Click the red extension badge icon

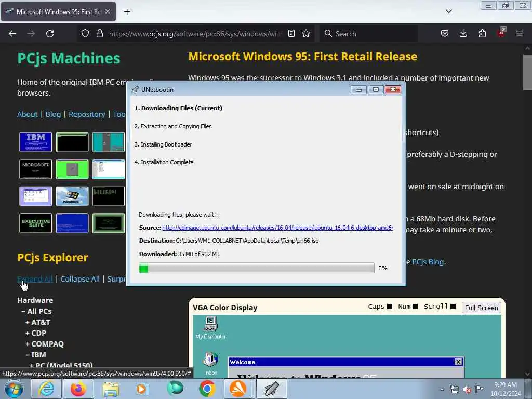pyautogui.click(x=501, y=33)
